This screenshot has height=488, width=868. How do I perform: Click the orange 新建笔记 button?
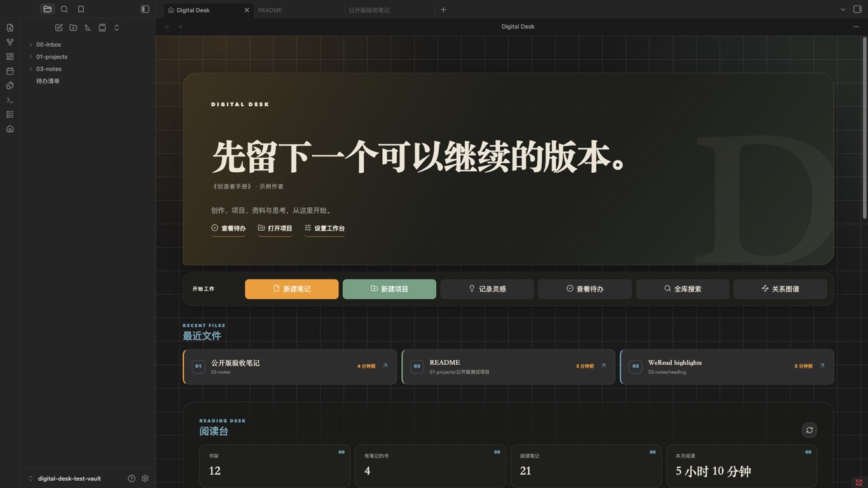pos(292,289)
